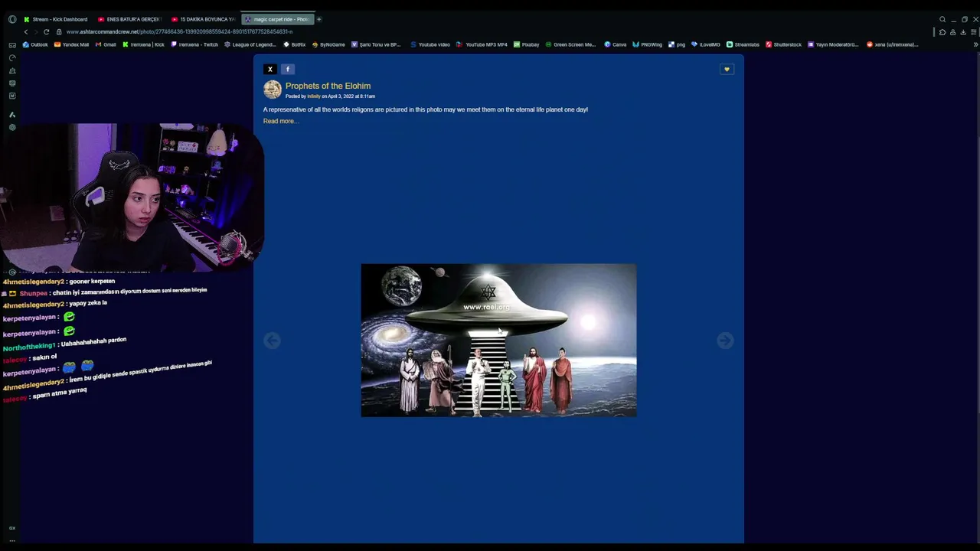This screenshot has height=551, width=980.
Task: Click chat username Shunpea
Action: tap(33, 293)
